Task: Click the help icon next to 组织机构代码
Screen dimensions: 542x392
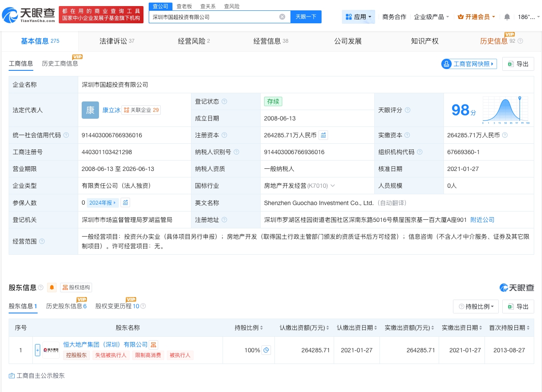Action: point(420,152)
